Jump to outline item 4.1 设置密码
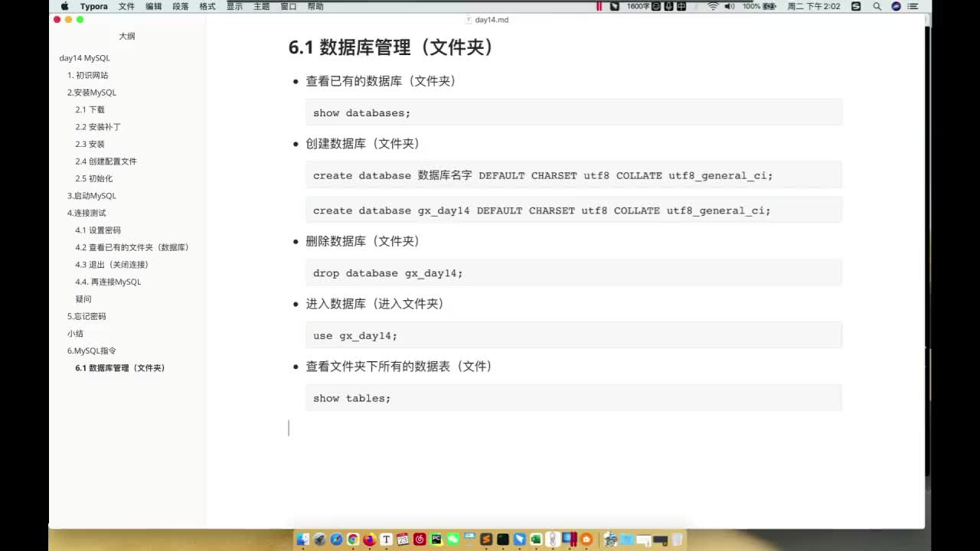 [x=98, y=230]
